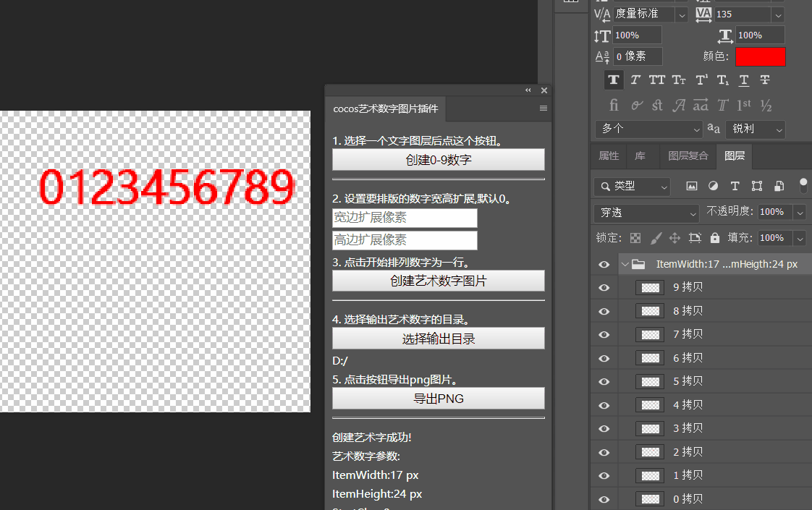Select the 图层 tab
Viewport: 812px width, 510px height.
pyautogui.click(x=735, y=156)
